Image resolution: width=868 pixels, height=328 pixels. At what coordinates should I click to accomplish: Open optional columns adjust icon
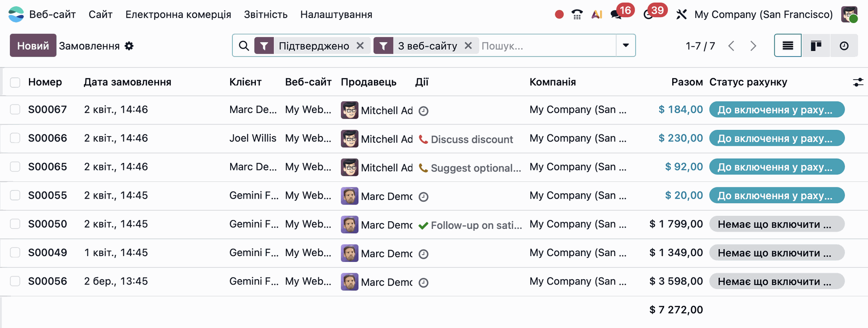pos(858,82)
